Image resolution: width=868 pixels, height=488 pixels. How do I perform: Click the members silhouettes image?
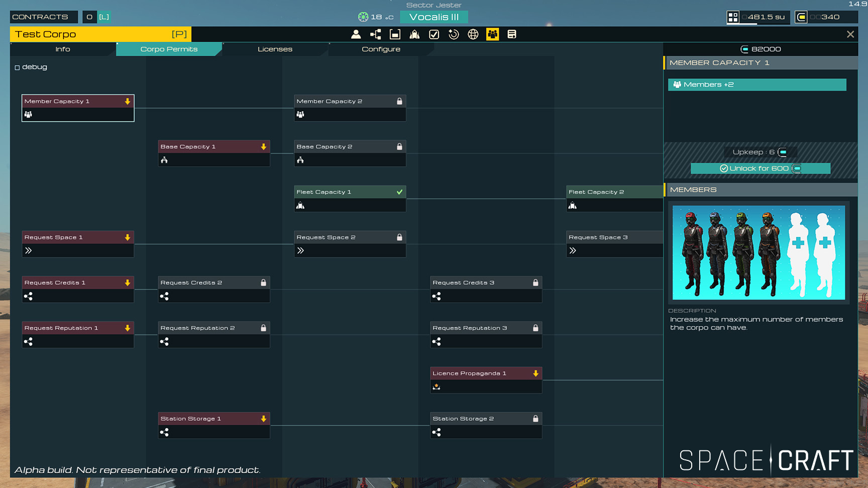758,253
